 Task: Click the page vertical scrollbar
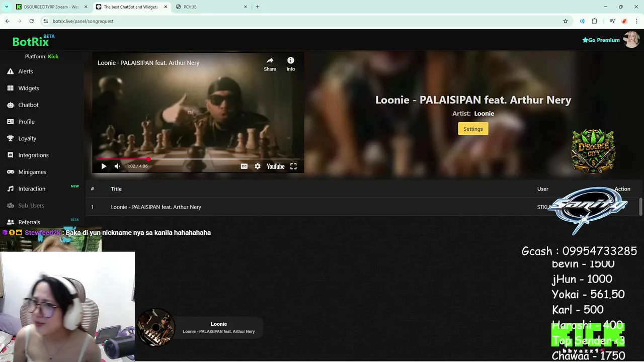pos(640,207)
